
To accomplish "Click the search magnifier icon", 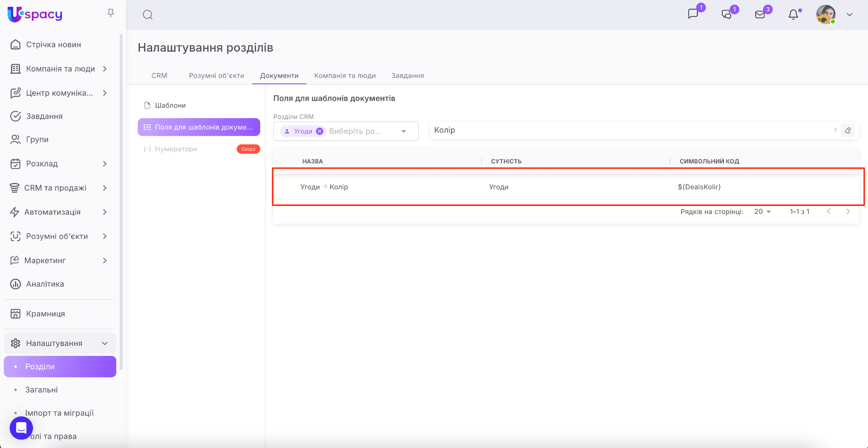I will click(x=147, y=15).
